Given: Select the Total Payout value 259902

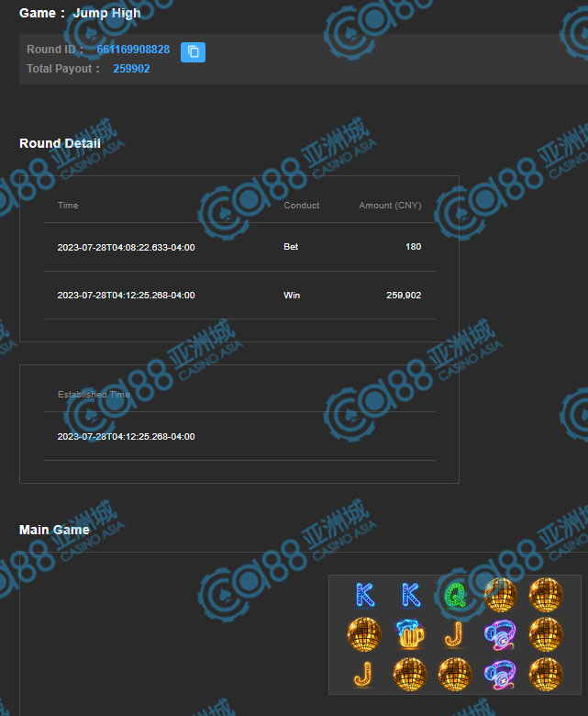Looking at the screenshot, I should click(x=131, y=69).
